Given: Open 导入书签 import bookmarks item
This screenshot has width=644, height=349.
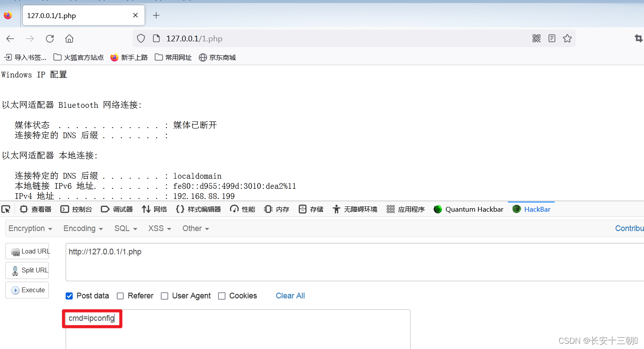Looking at the screenshot, I should coord(25,58).
